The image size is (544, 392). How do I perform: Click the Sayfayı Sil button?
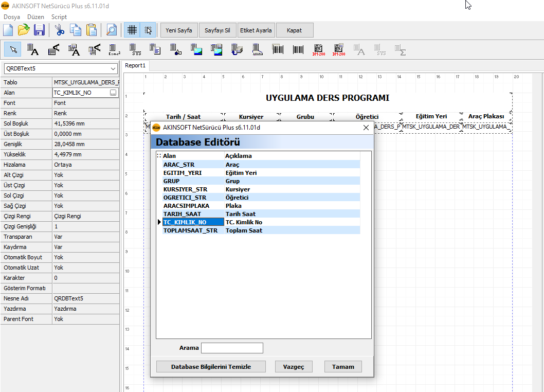click(x=217, y=30)
